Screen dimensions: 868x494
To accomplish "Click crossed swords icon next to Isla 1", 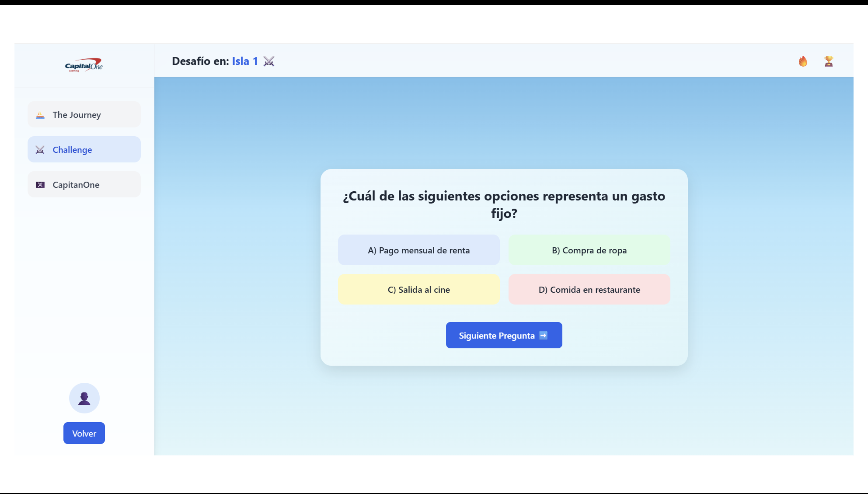I will [269, 61].
